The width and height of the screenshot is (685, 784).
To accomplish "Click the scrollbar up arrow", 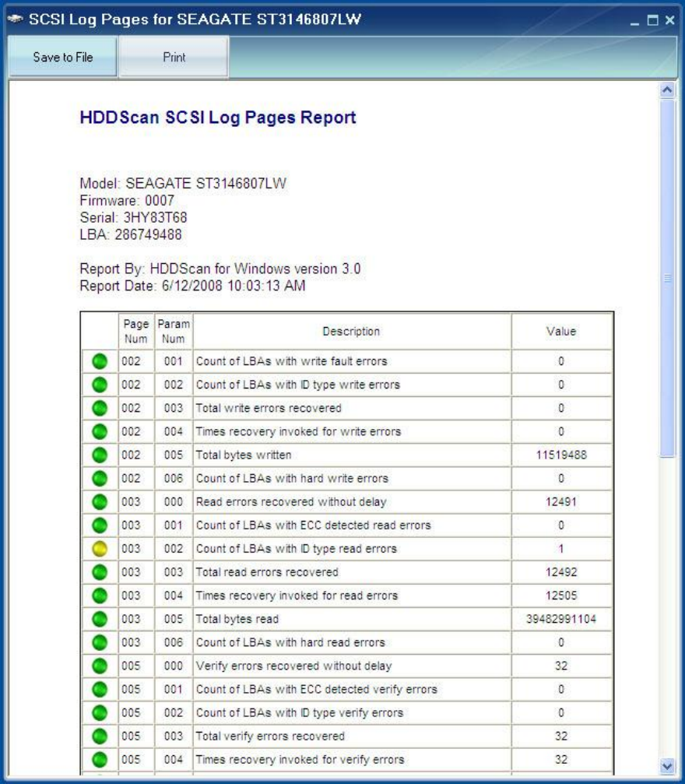I will [667, 90].
